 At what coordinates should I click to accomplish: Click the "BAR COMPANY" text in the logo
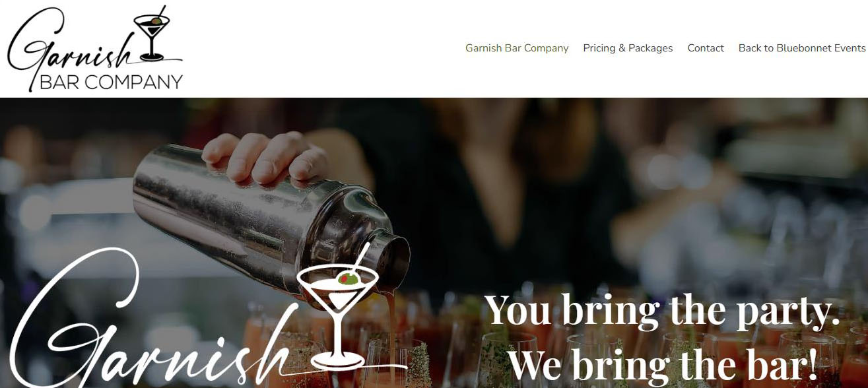point(111,82)
